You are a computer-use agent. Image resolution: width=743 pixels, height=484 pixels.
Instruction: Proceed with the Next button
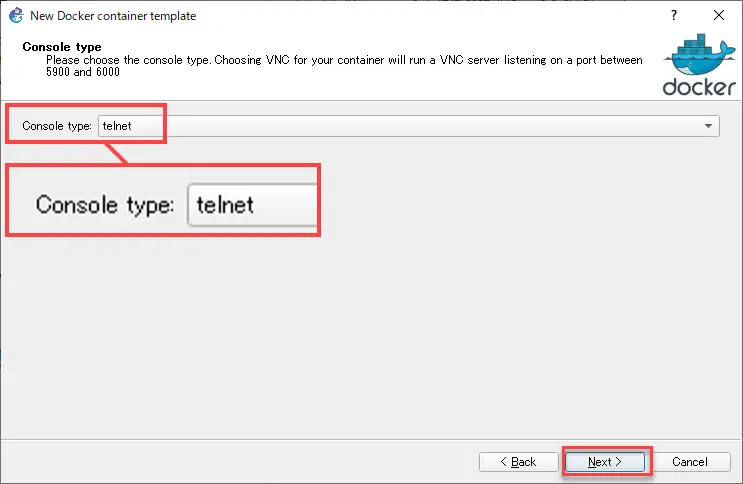click(x=605, y=462)
